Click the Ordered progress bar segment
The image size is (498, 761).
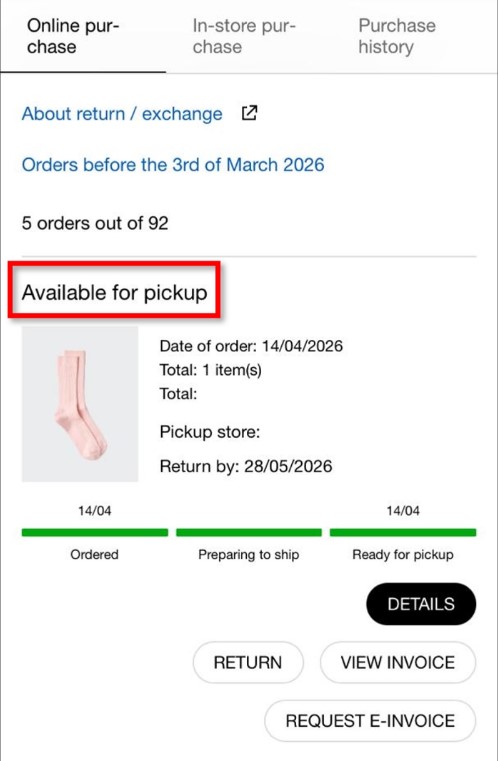point(95,532)
